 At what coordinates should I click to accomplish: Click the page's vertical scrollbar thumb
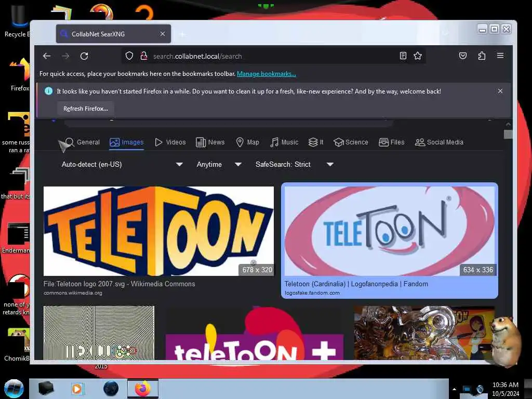click(x=508, y=135)
